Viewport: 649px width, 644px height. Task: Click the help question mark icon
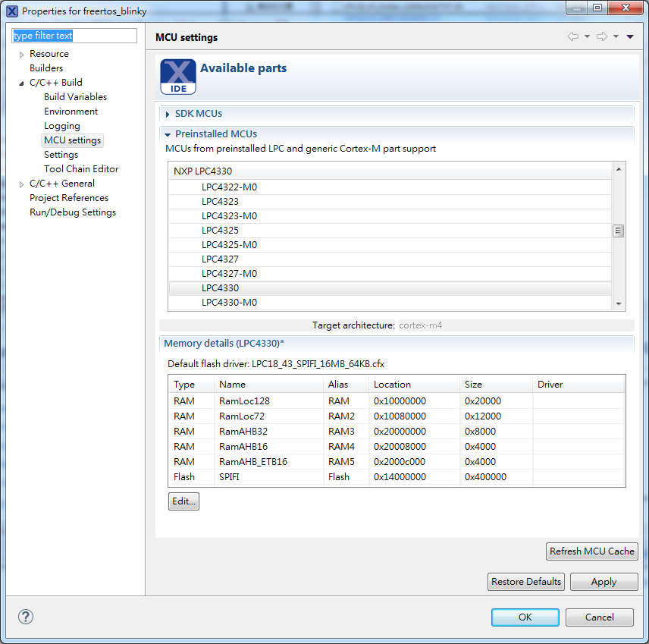click(x=26, y=617)
